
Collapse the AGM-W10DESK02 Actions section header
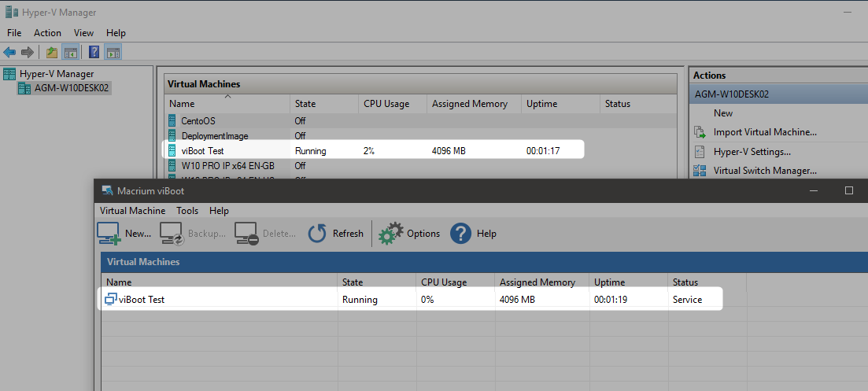point(779,94)
